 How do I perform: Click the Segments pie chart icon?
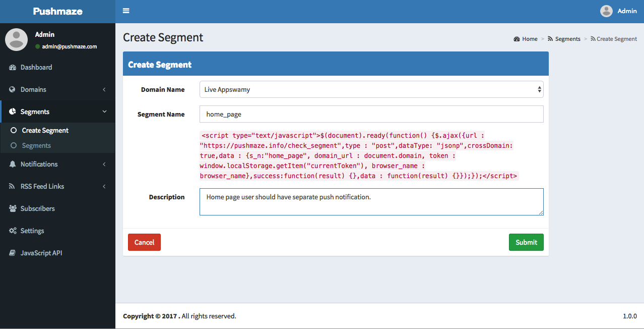(x=13, y=112)
